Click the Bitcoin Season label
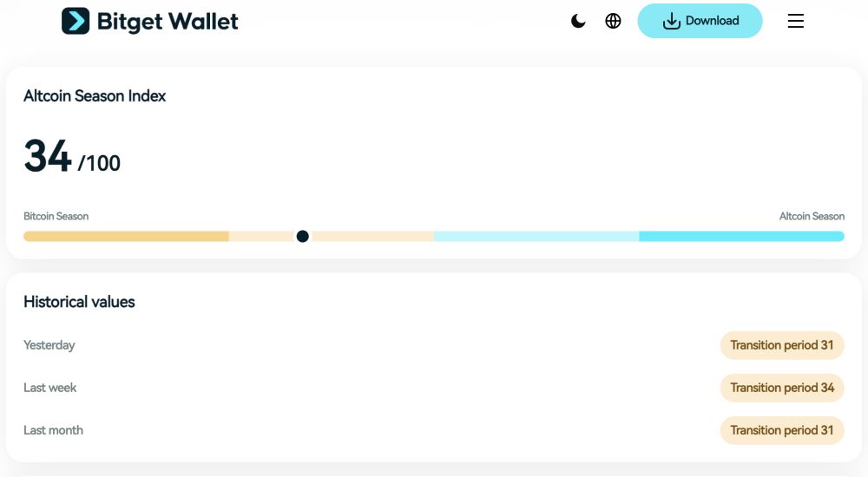Image resolution: width=868 pixels, height=477 pixels. pyautogui.click(x=56, y=216)
